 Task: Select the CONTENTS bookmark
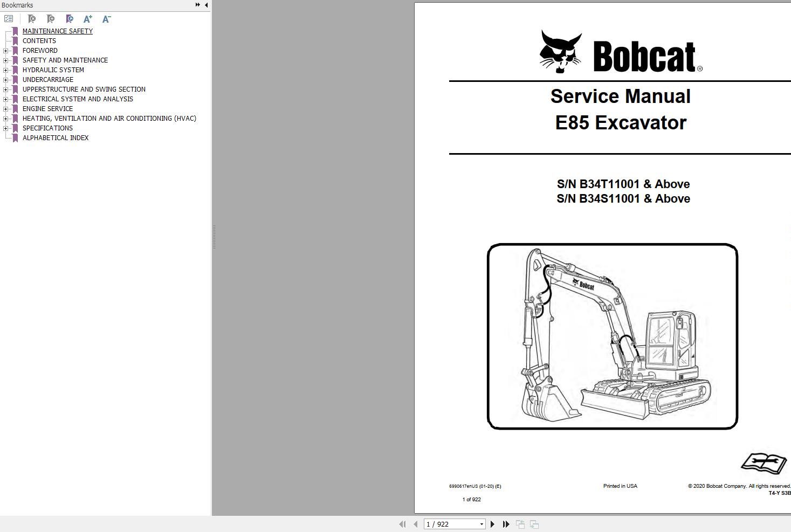[x=39, y=40]
